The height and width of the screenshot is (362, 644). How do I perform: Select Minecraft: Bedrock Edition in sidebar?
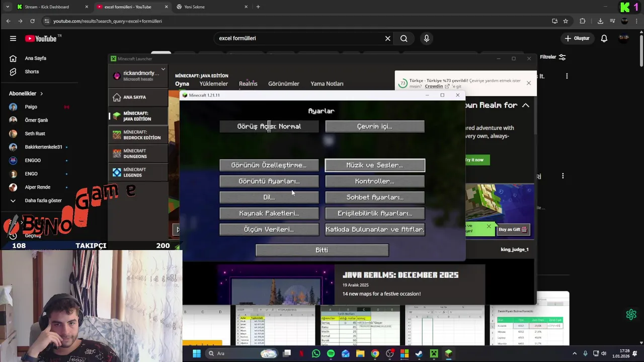coord(138,135)
